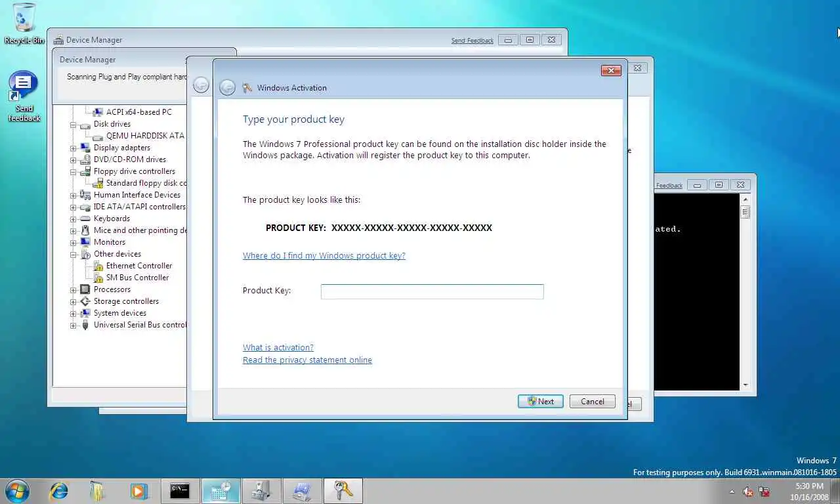Open the Windows Activation keys taskbar button

[343, 490]
